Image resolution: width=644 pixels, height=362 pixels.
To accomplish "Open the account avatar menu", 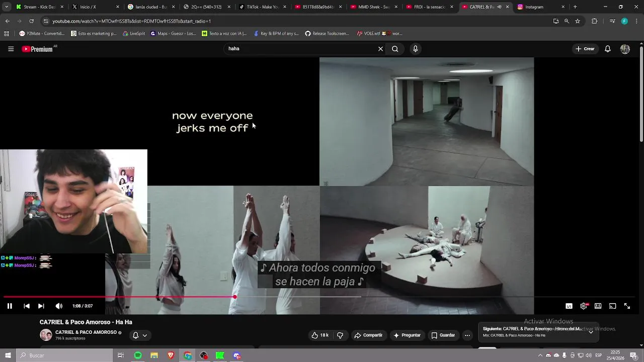I will point(625,49).
